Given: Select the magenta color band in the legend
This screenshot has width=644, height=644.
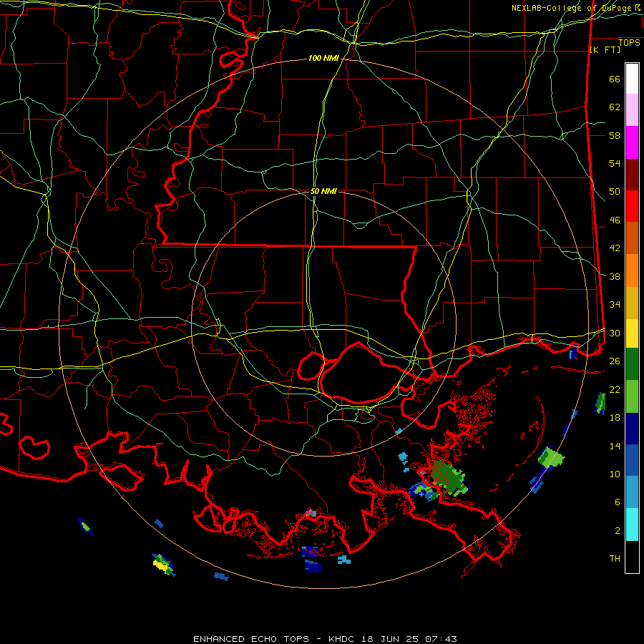Looking at the screenshot, I should pyautogui.click(x=632, y=142).
